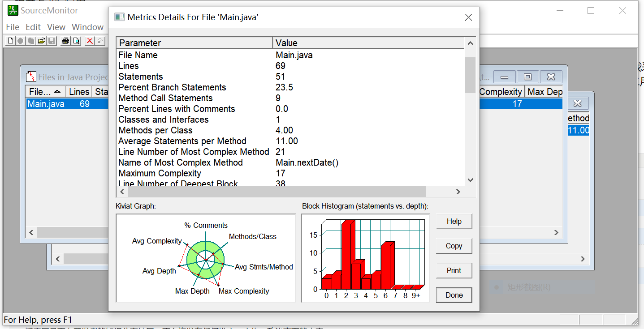This screenshot has width=644, height=329.
Task: Restore the Files in Java Project window
Action: pos(528,77)
